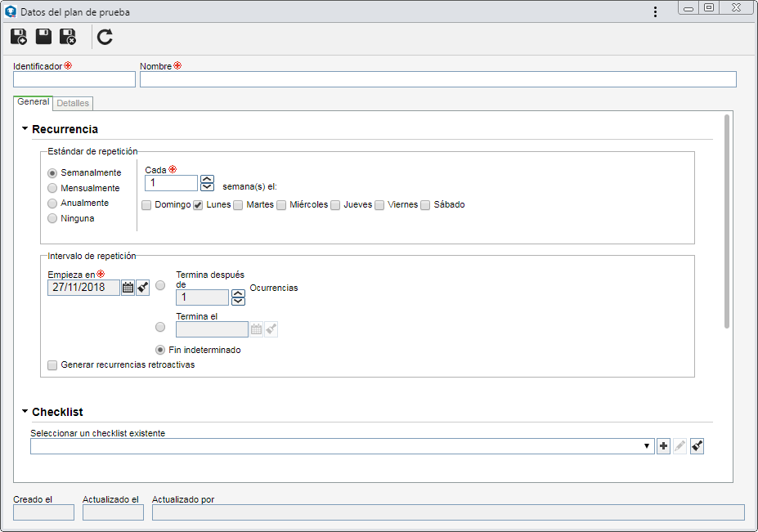This screenshot has height=532, width=758.
Task: Check the Miércoles day checkbox
Action: click(x=281, y=205)
